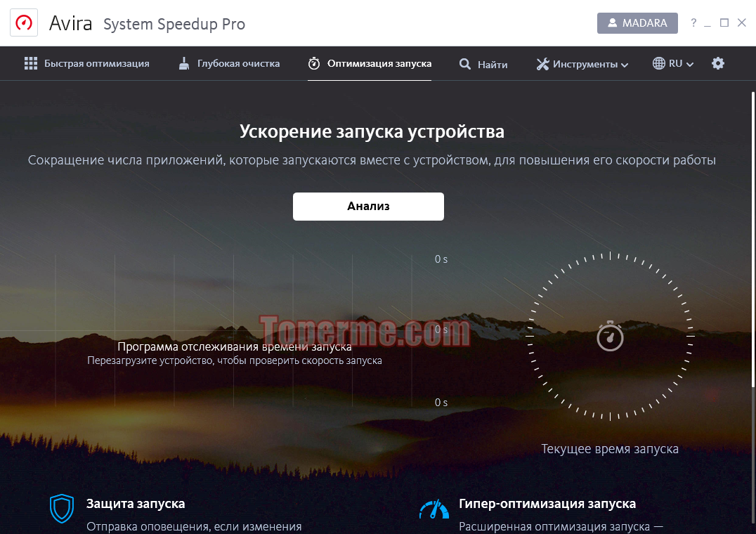
Task: Click the globe language icon
Action: pyautogui.click(x=658, y=64)
